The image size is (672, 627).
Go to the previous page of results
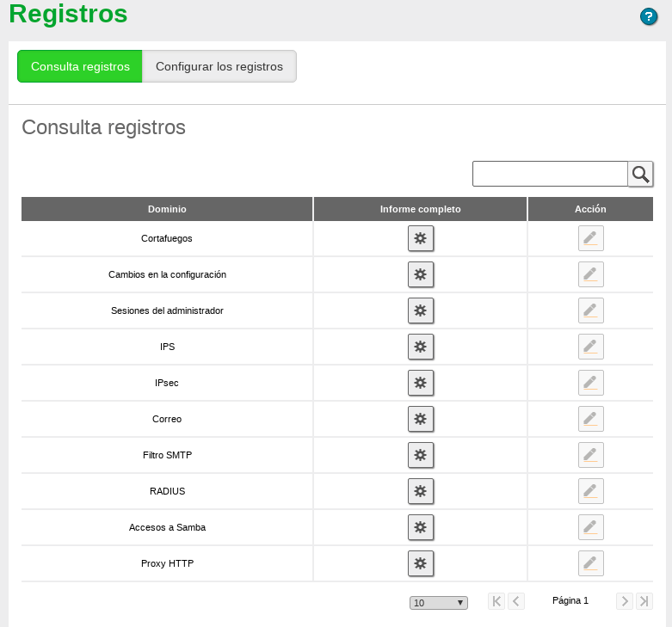tap(516, 601)
